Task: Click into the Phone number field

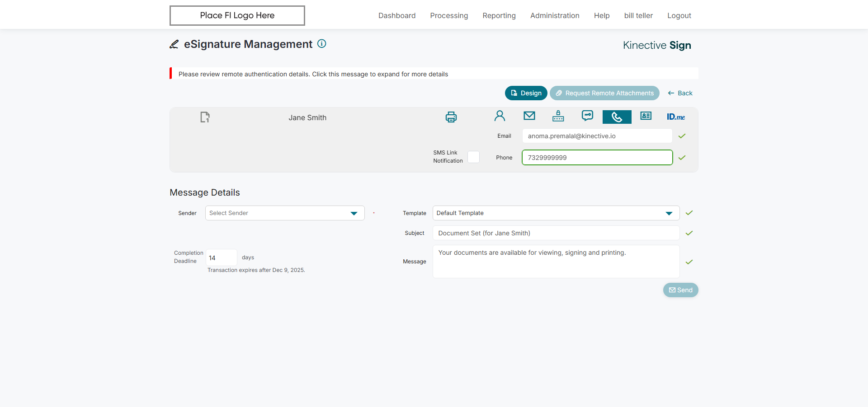Action: (x=597, y=158)
